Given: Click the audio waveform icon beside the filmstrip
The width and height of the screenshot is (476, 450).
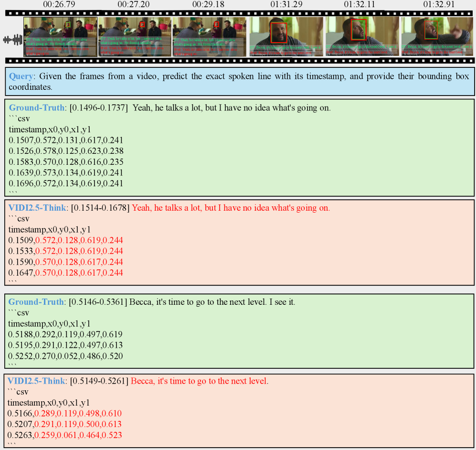Looking at the screenshot, I should pyautogui.click(x=13, y=40).
